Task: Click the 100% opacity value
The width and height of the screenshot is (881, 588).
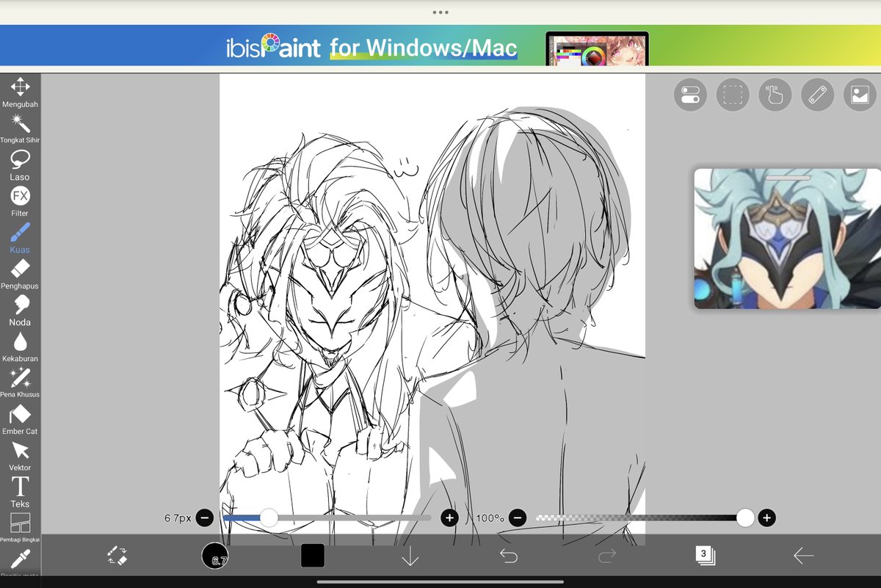Action: pos(490,518)
